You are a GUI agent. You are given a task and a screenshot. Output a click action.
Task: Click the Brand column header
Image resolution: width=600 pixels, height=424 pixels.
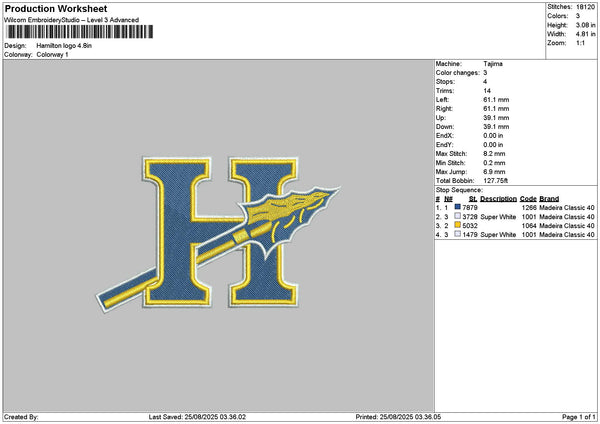[549, 199]
